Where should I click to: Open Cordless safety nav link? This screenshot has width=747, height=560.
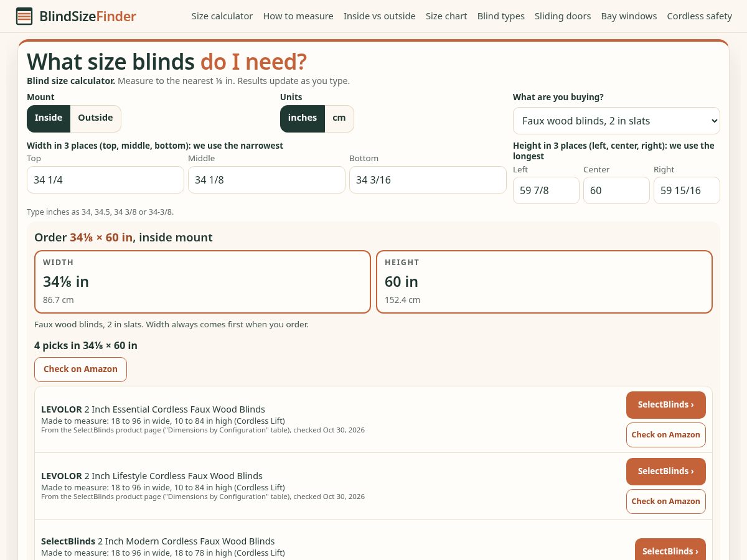(700, 16)
